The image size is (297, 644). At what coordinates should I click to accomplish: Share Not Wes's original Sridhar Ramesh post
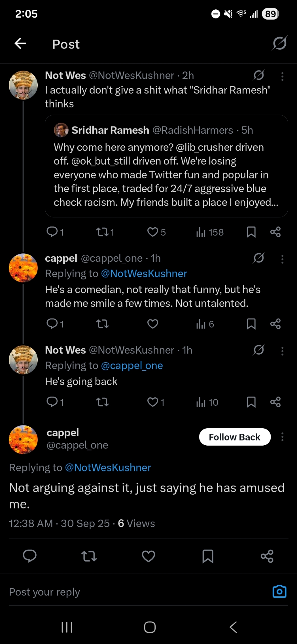(275, 232)
